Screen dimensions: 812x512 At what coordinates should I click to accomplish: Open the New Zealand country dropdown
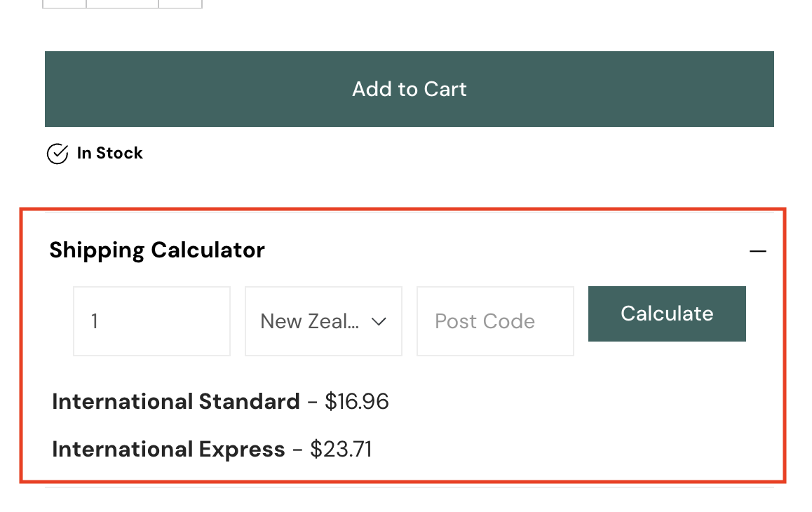[324, 321]
